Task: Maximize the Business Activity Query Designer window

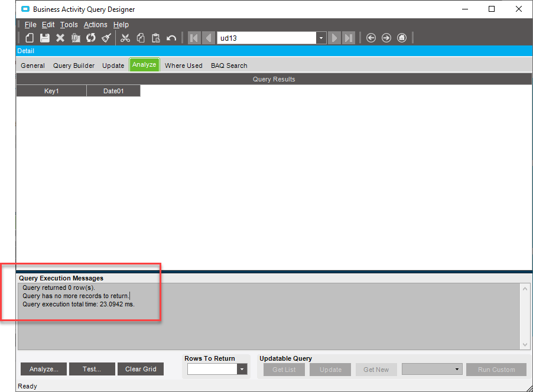Action: point(492,9)
